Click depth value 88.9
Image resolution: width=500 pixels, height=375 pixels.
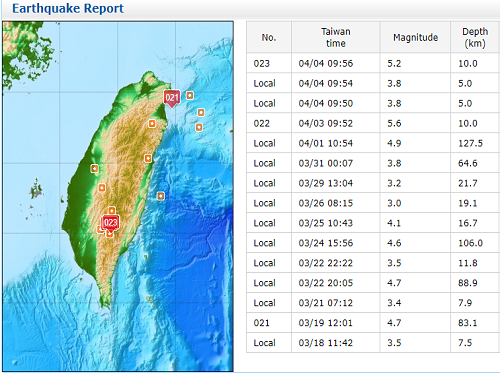pyautogui.click(x=468, y=283)
